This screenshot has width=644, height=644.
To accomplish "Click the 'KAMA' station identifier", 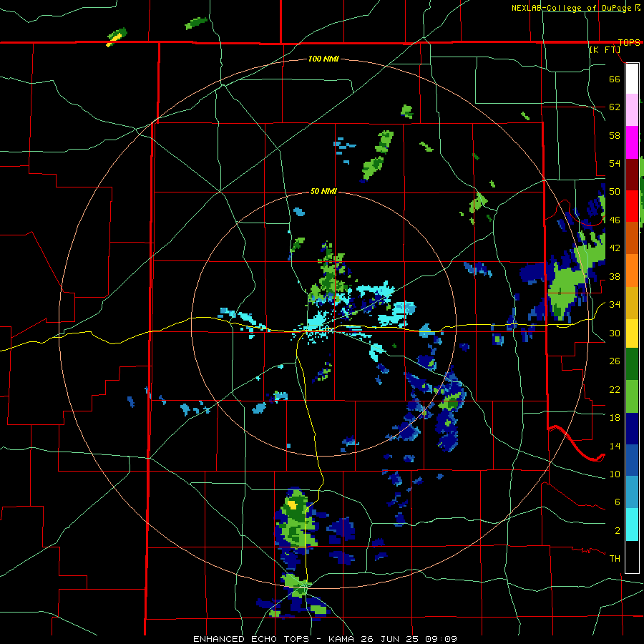I will [343, 639].
